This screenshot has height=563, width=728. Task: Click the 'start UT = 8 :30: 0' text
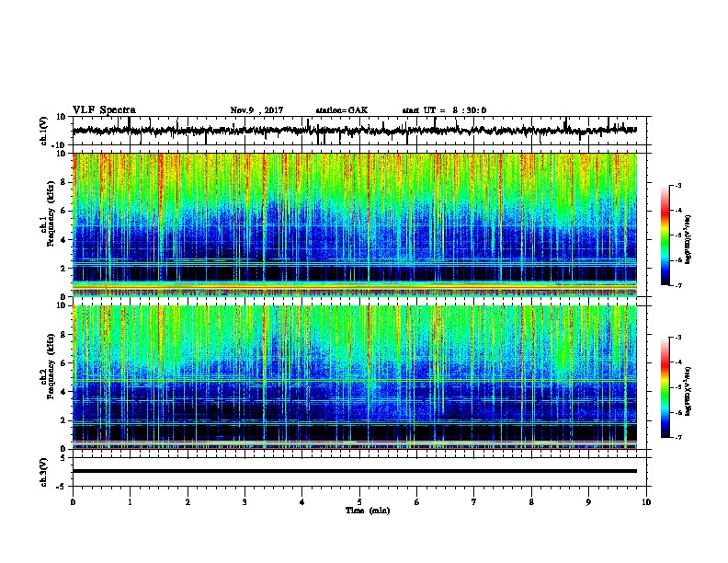click(x=444, y=110)
